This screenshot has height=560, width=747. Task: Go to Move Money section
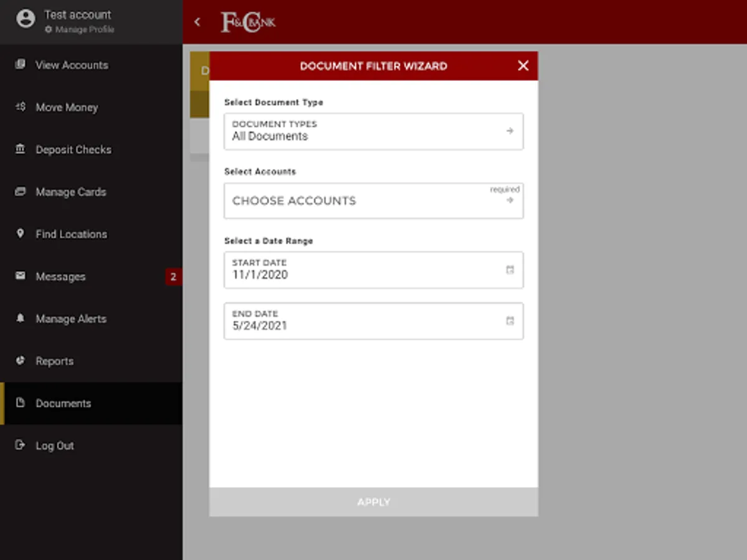pos(92,107)
